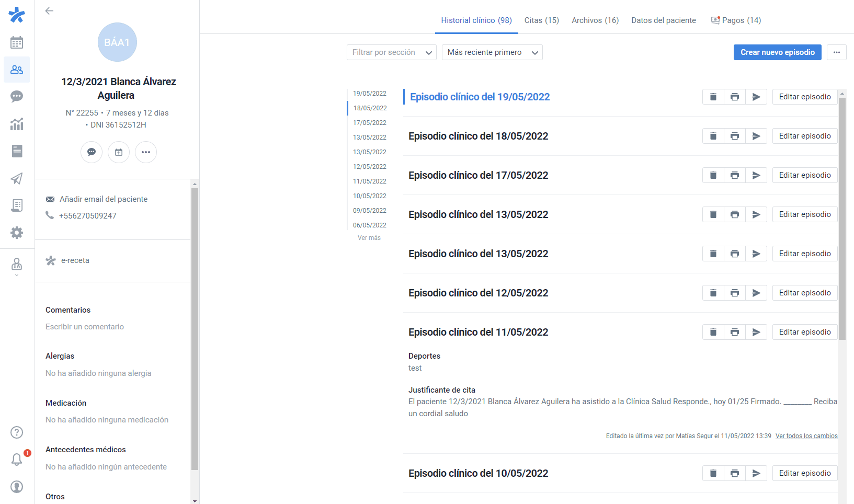854x504 pixels.
Task: Open the statistics chart icon in sidebar
Action: 17,124
